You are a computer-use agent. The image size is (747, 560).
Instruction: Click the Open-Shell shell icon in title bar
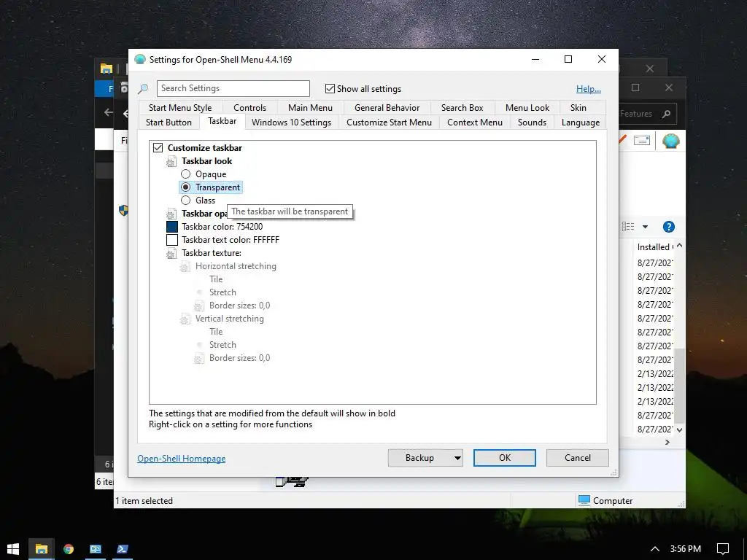[x=140, y=60]
